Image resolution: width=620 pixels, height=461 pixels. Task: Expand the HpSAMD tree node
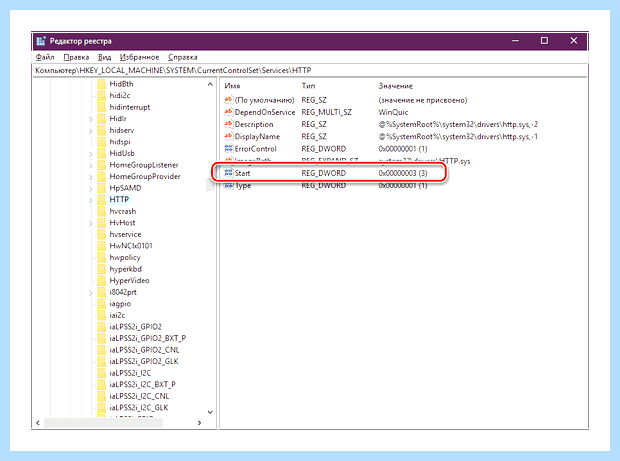91,188
